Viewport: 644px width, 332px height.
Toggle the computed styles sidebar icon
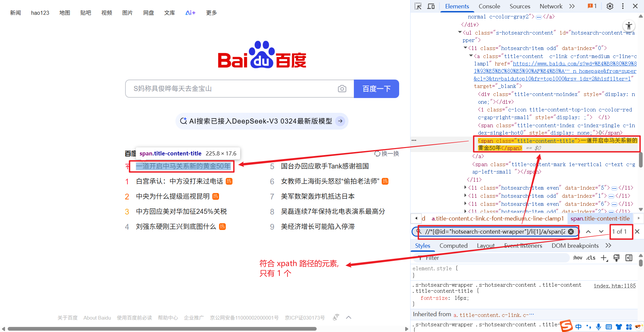(x=629, y=258)
